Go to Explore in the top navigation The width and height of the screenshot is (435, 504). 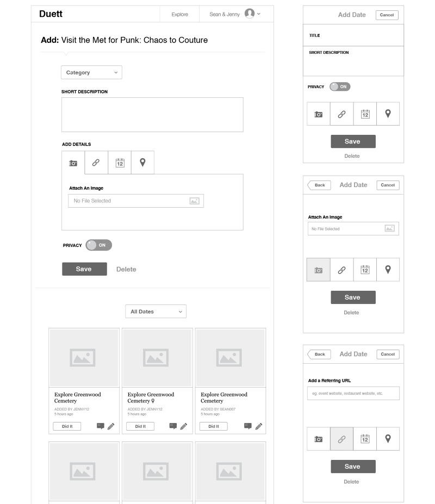tap(180, 14)
